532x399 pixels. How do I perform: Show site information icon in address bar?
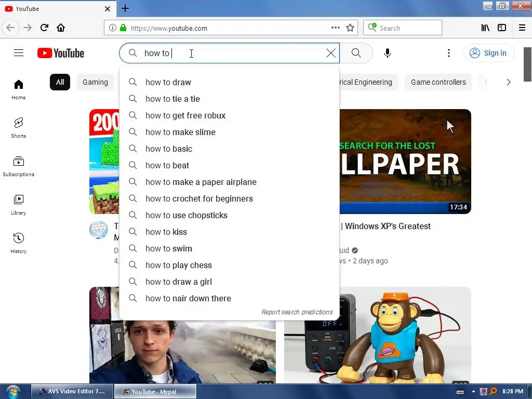[x=112, y=28]
